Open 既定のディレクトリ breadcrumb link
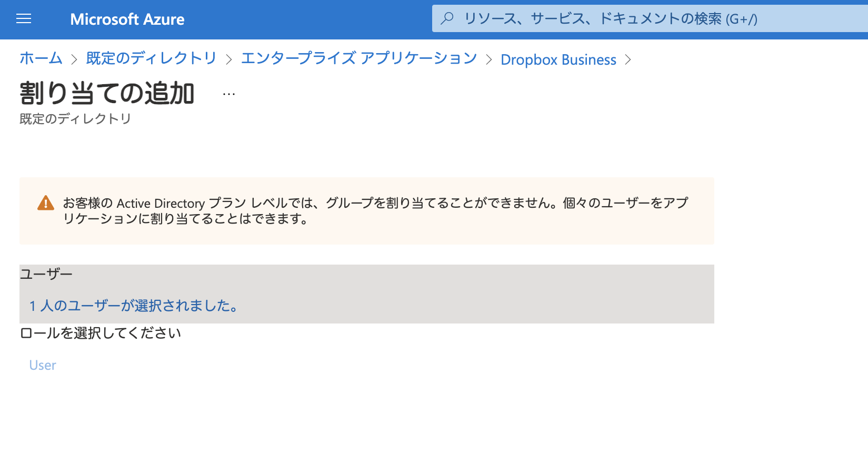 coord(152,58)
